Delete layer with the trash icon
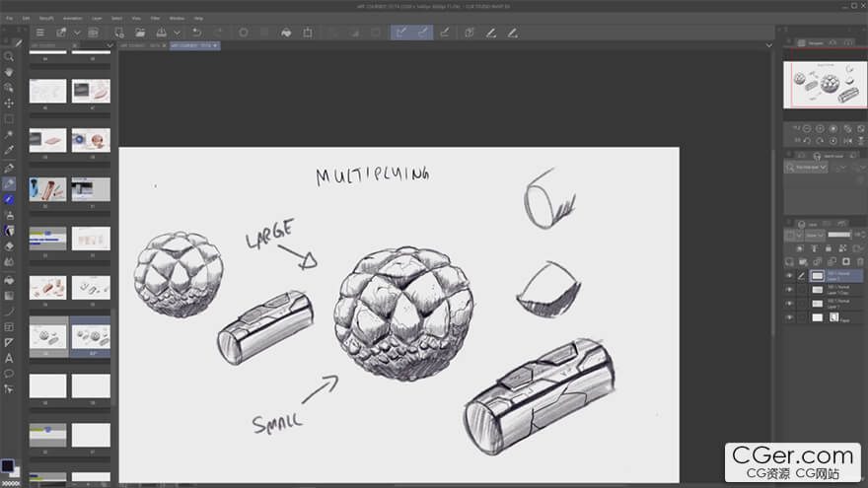 tap(860, 261)
